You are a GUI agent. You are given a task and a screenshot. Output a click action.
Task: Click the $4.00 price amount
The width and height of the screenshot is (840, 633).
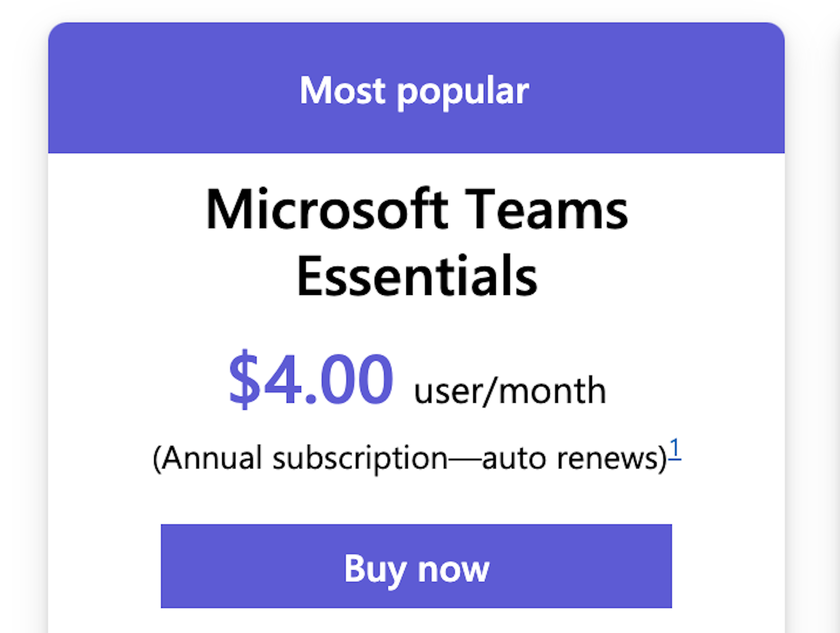tap(311, 379)
